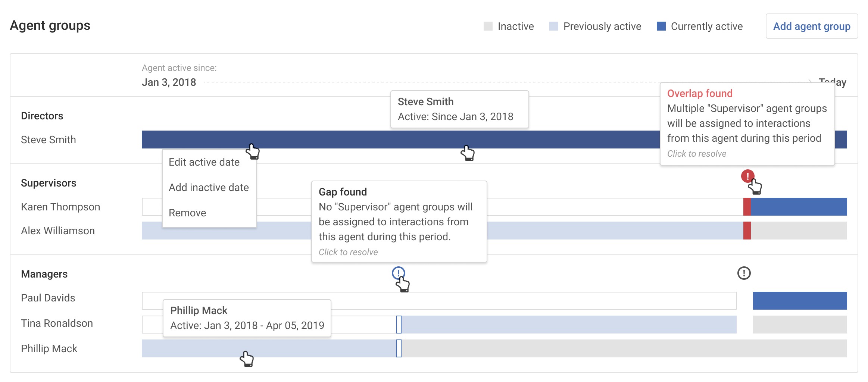Click the Jan 3, 2018 start date label
The height and width of the screenshot is (382, 868).
[169, 82]
